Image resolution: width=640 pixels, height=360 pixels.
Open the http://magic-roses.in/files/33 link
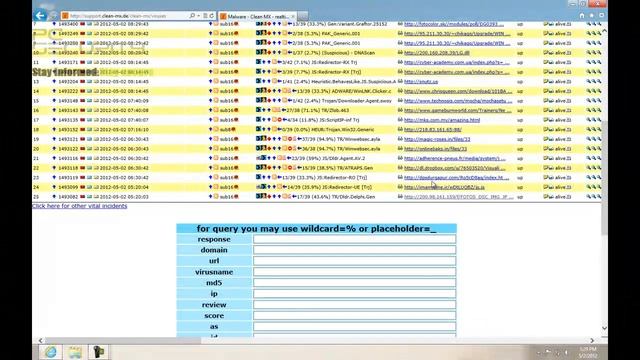click(x=437, y=139)
